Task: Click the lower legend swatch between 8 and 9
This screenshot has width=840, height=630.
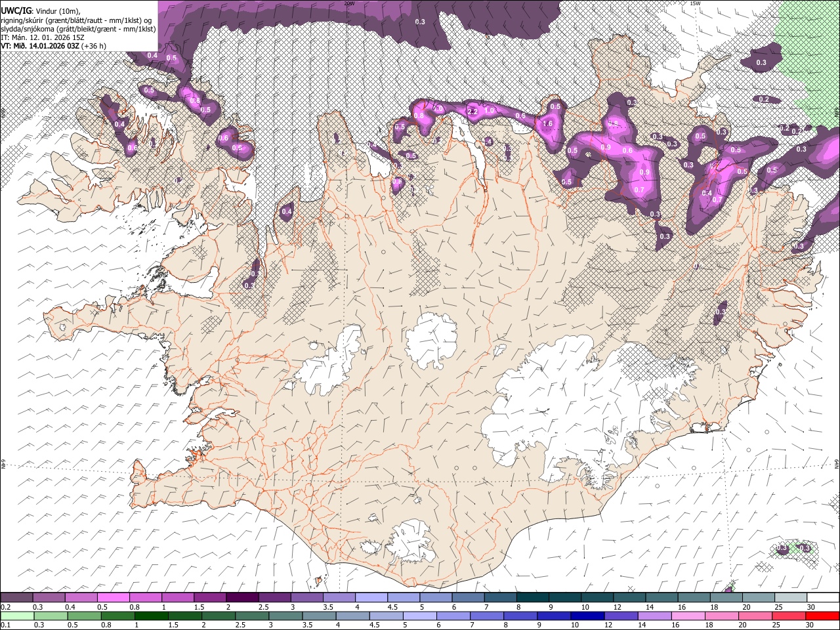Action: (520, 616)
